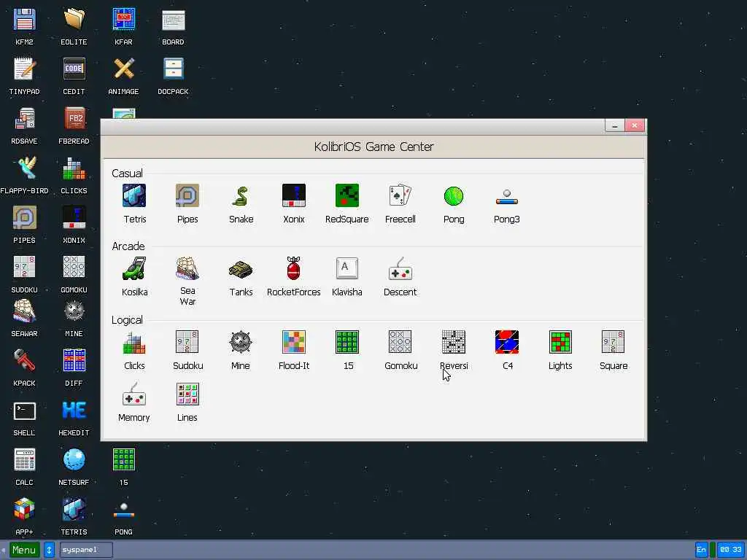The width and height of the screenshot is (747, 560).
Task: Open Xonix from the Casual section
Action: point(294,195)
